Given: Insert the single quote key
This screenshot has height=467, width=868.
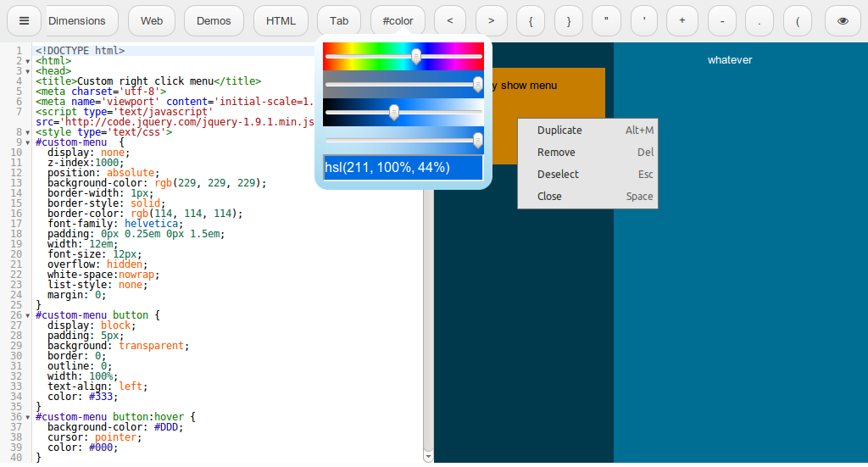Looking at the screenshot, I should (644, 21).
